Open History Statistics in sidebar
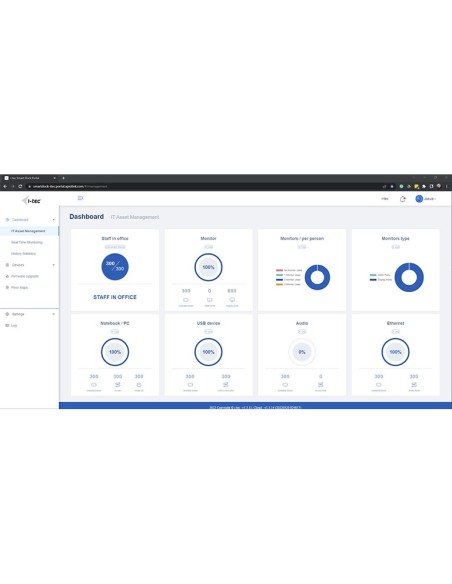 (x=23, y=254)
